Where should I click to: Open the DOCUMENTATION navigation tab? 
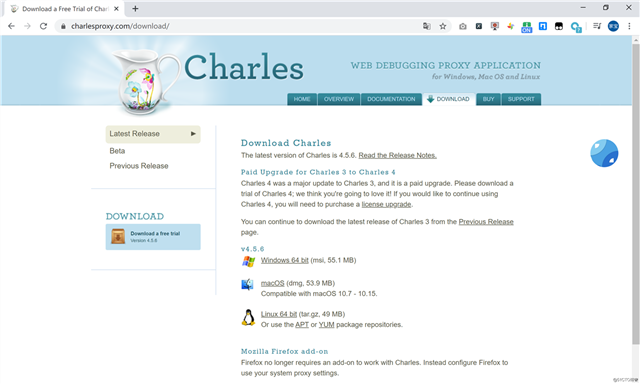(x=391, y=99)
